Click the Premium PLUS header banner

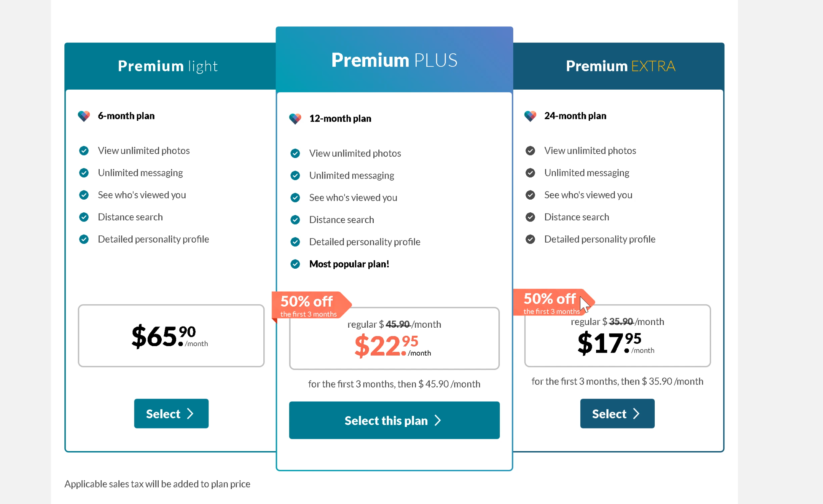pos(394,59)
